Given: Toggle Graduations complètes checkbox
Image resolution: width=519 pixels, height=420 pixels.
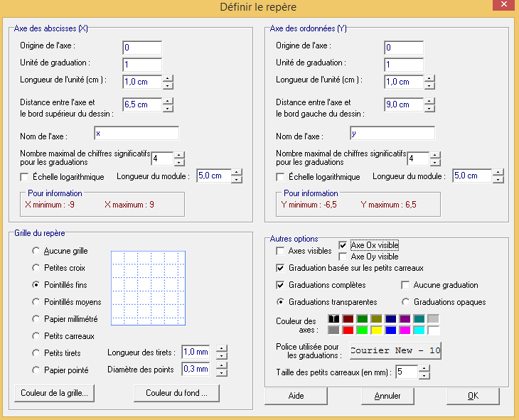Looking at the screenshot, I should (281, 285).
